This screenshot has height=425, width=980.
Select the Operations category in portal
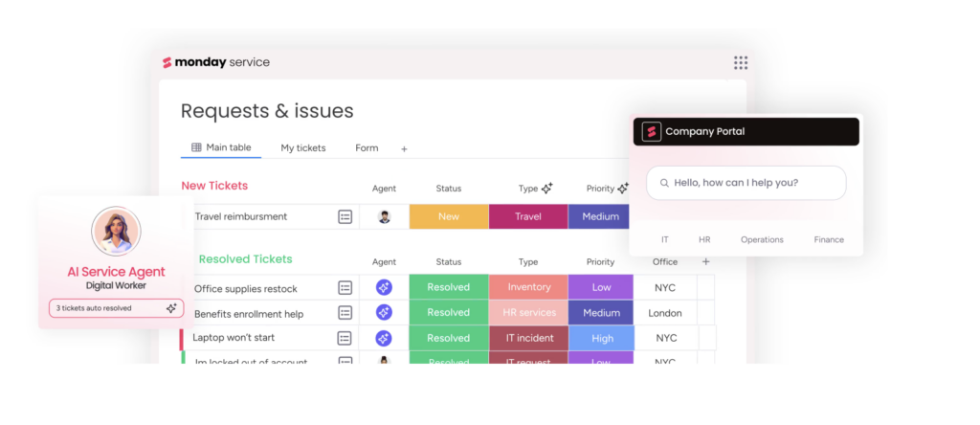point(762,239)
